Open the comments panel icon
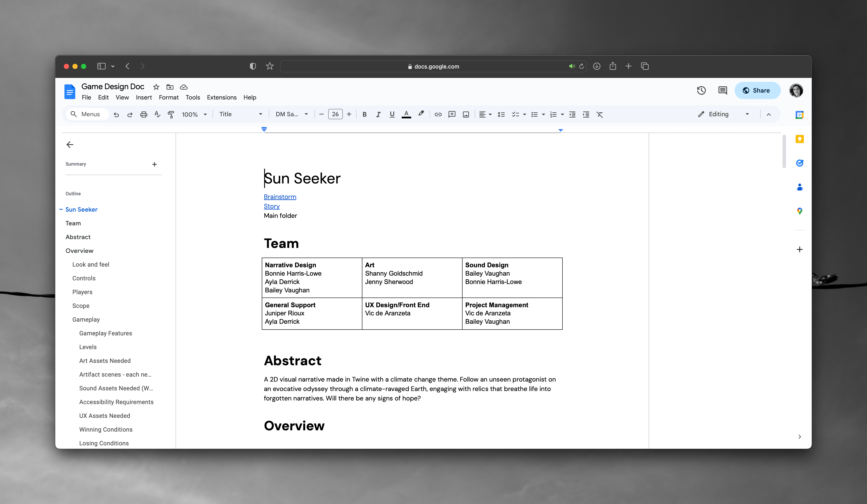867x504 pixels. pyautogui.click(x=722, y=90)
